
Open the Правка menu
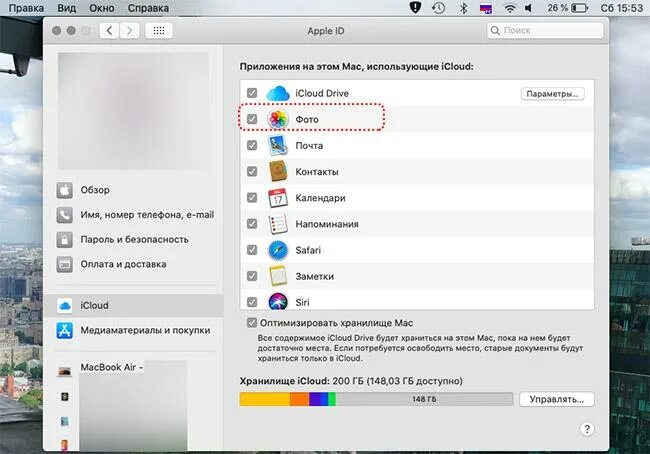(x=26, y=8)
